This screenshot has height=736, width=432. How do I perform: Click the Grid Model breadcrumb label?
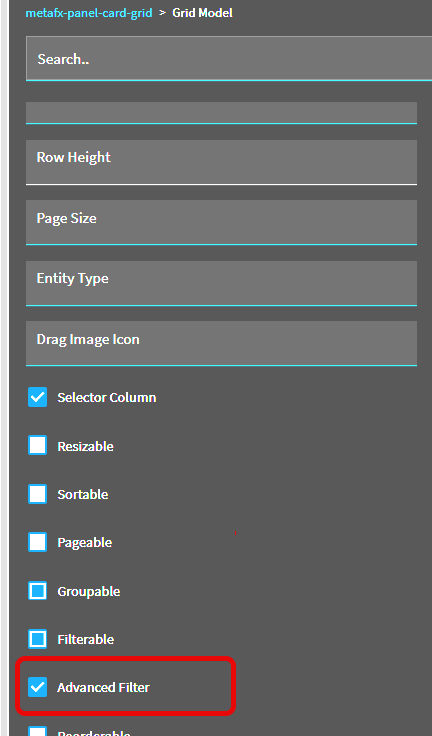coord(202,13)
